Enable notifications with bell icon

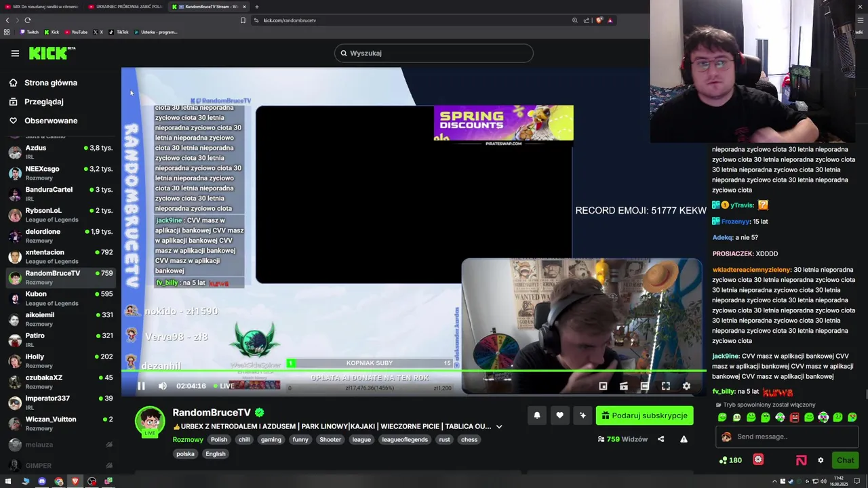(537, 415)
